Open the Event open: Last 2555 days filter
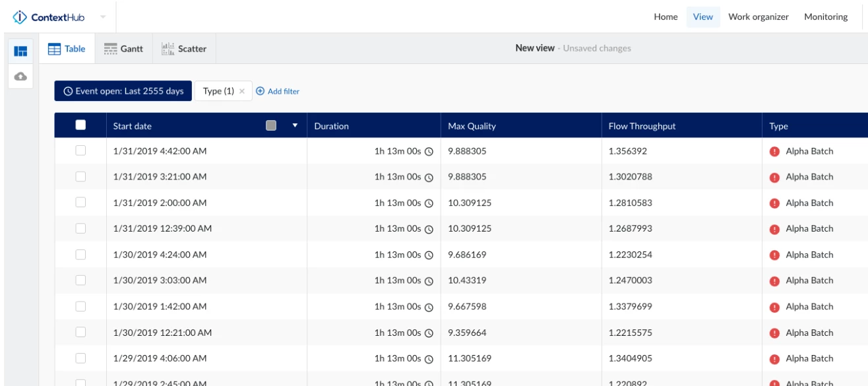868x386 pixels. coord(123,90)
